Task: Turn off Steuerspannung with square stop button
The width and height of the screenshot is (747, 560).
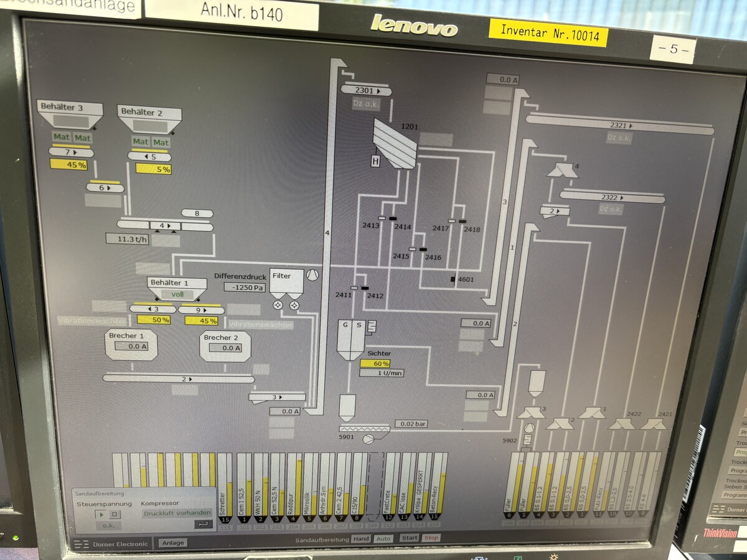Action: [115, 514]
